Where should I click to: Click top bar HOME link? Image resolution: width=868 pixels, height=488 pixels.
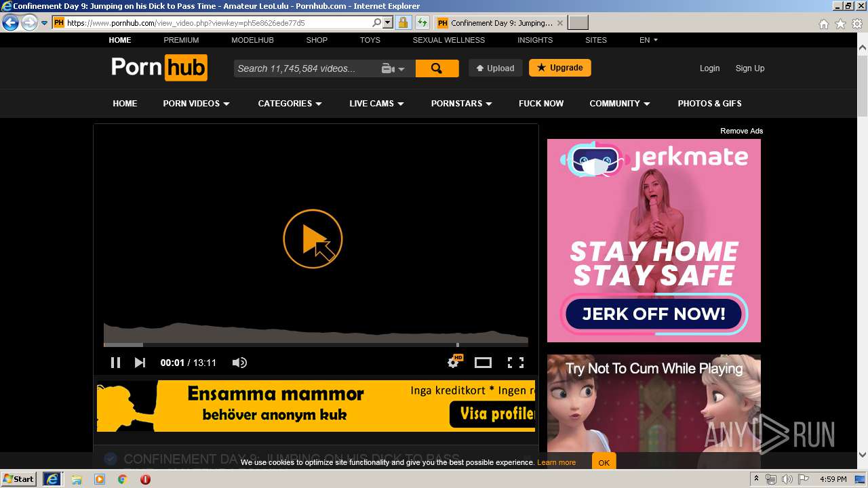click(120, 40)
